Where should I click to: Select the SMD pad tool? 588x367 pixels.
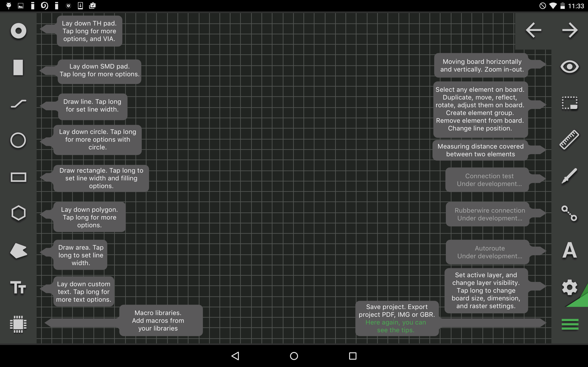(x=18, y=67)
